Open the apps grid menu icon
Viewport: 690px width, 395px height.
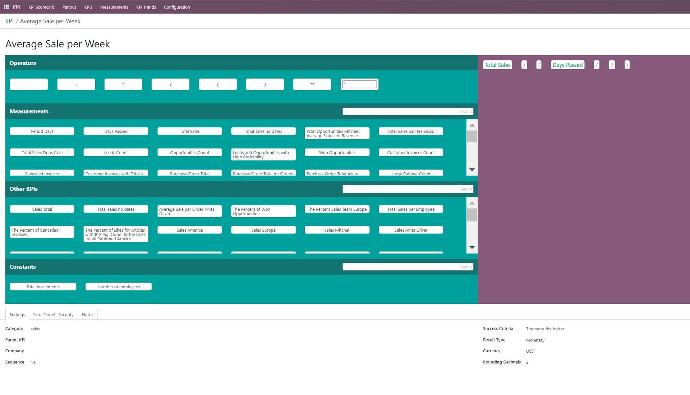coord(6,7)
